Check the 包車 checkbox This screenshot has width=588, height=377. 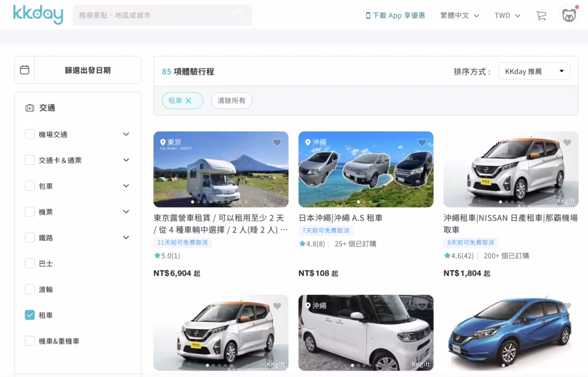pyautogui.click(x=30, y=186)
